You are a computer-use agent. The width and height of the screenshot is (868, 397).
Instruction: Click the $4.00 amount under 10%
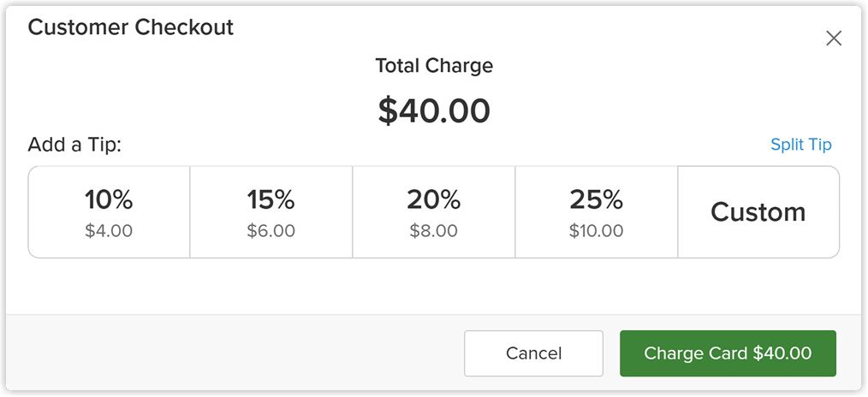(x=109, y=230)
